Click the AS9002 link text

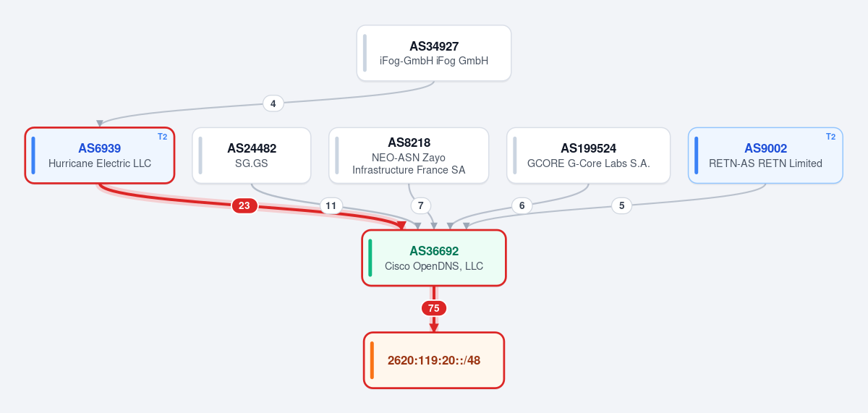tap(765, 148)
